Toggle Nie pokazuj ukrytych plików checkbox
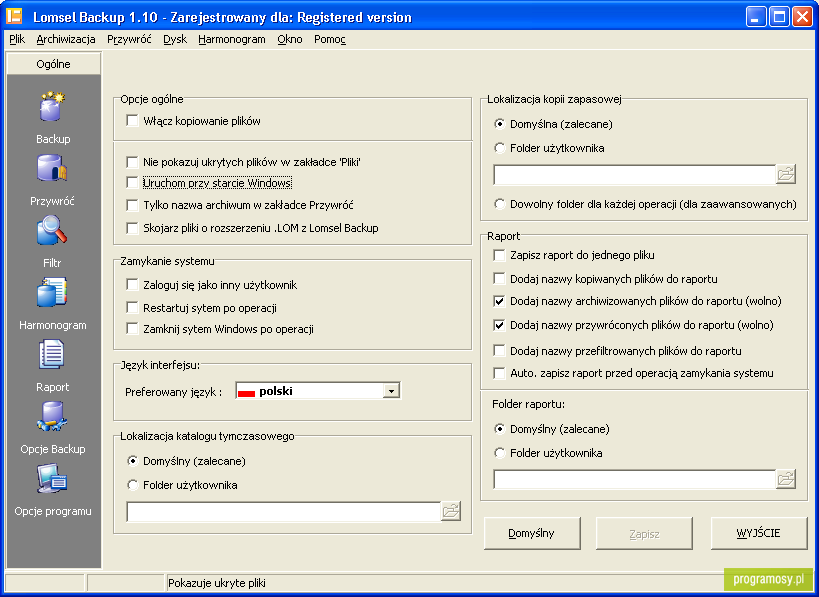This screenshot has width=819, height=597. click(132, 162)
